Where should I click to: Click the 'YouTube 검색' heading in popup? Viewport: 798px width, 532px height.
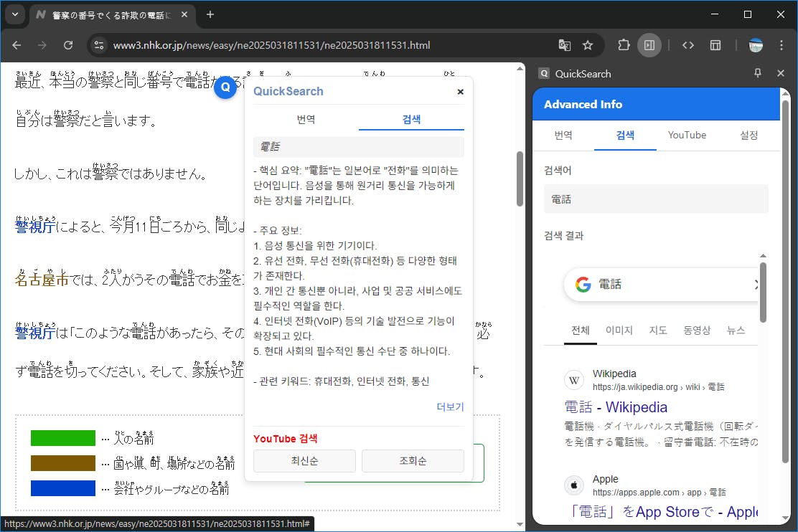pos(286,439)
